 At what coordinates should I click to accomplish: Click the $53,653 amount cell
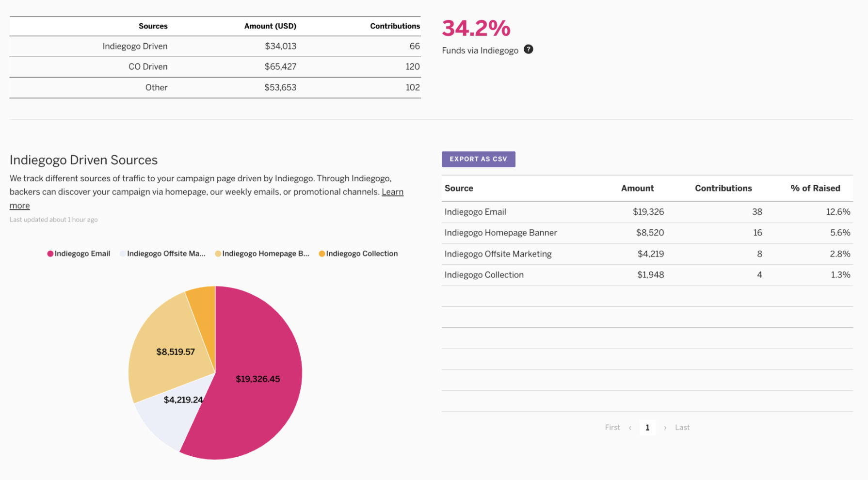coord(280,87)
